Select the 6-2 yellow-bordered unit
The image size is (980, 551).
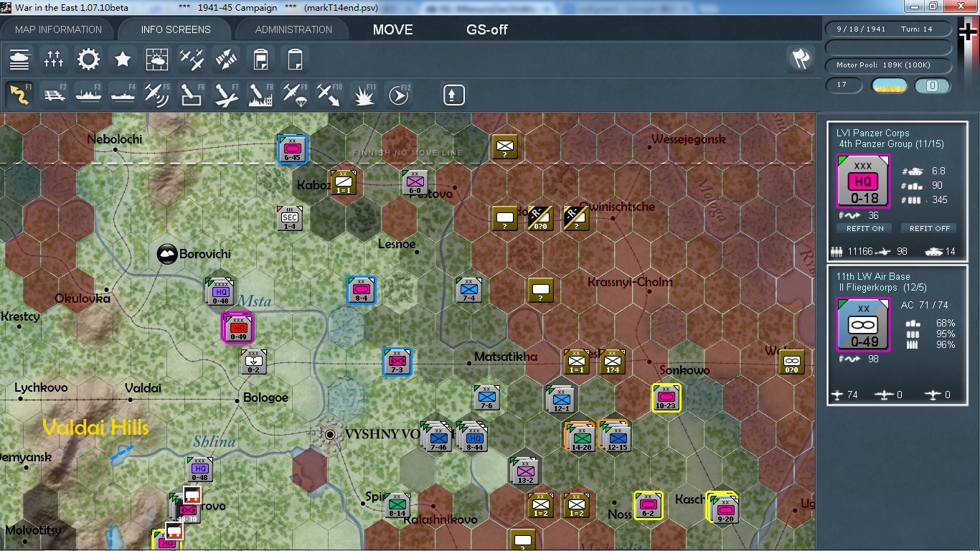[649, 506]
